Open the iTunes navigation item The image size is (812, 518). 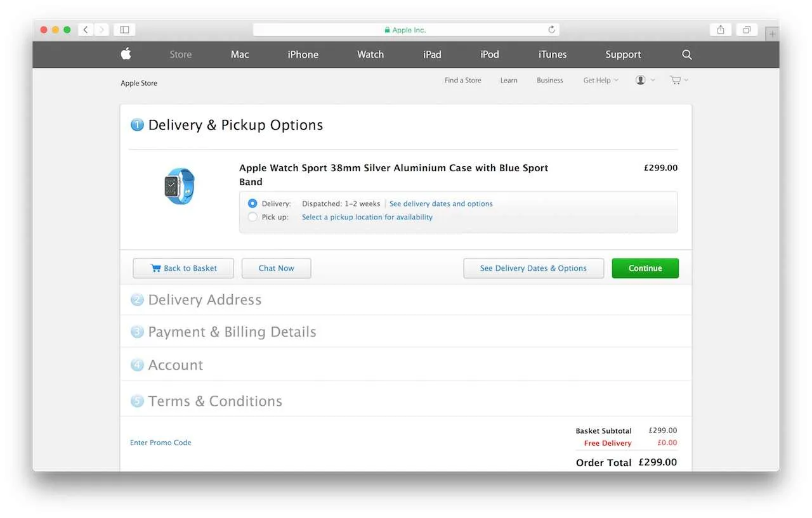(x=553, y=55)
